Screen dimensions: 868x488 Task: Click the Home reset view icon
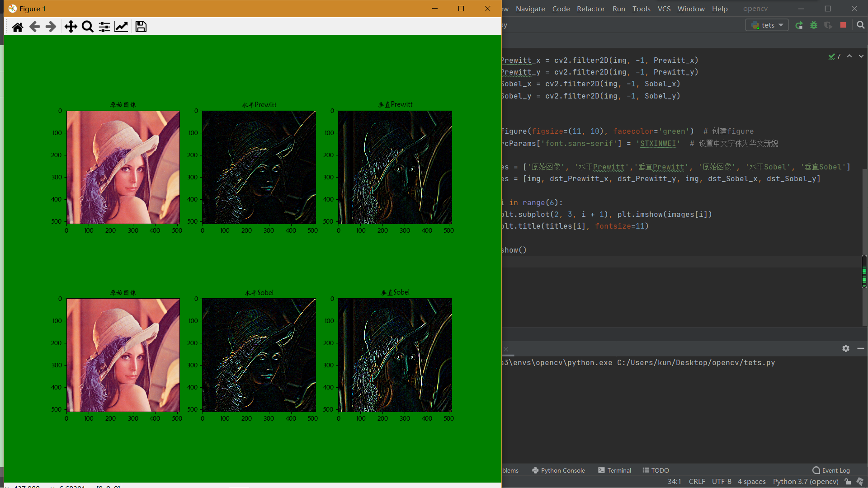coord(18,27)
